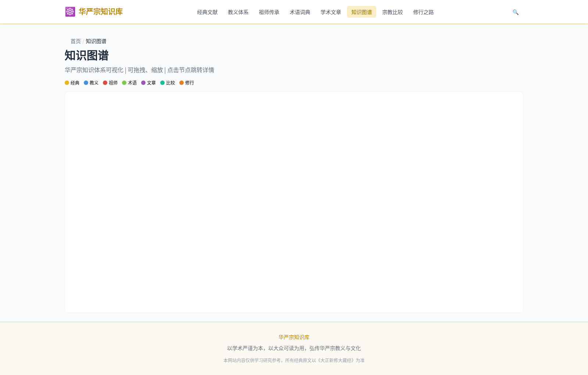Screen dimensions: 588x375
Task: Click inside the empty graph canvas
Action: click(294, 202)
